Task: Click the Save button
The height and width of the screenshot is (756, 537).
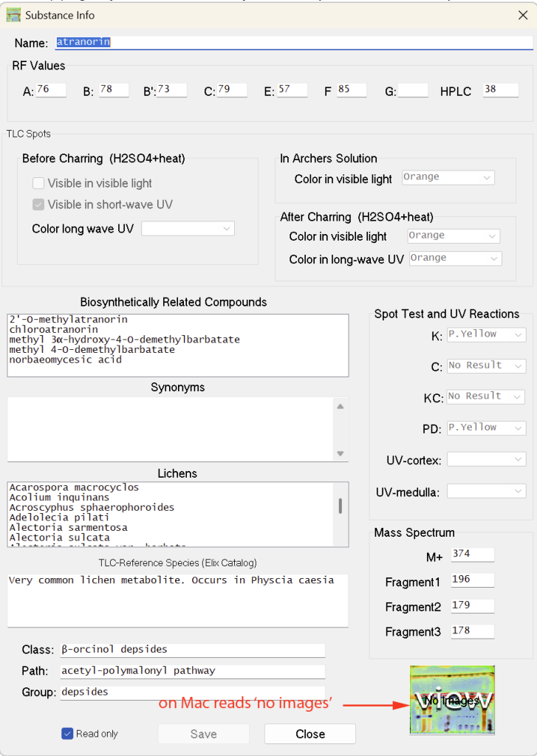Action: click(x=203, y=734)
